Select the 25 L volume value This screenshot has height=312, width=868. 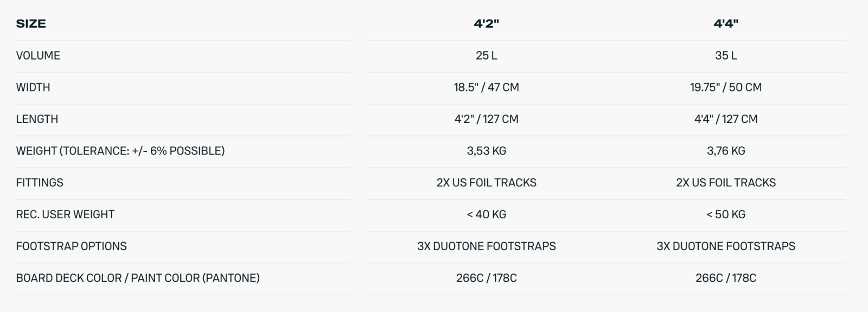click(486, 56)
